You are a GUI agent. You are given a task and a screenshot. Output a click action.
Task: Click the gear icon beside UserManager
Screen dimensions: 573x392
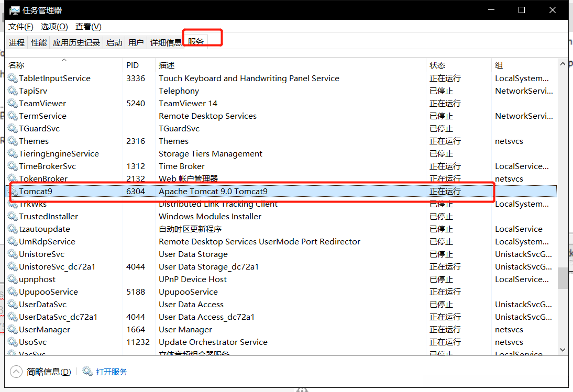tap(13, 330)
